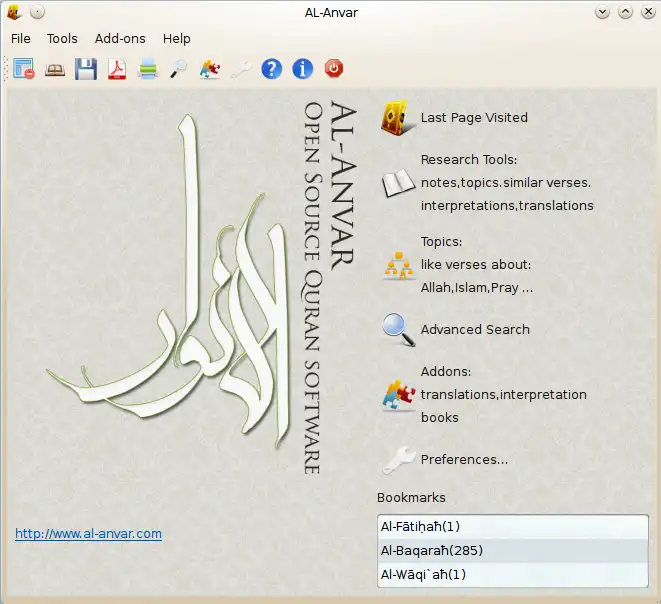The image size is (661, 604).
Task: Maximize the AL-Anvar window
Action: (x=626, y=12)
